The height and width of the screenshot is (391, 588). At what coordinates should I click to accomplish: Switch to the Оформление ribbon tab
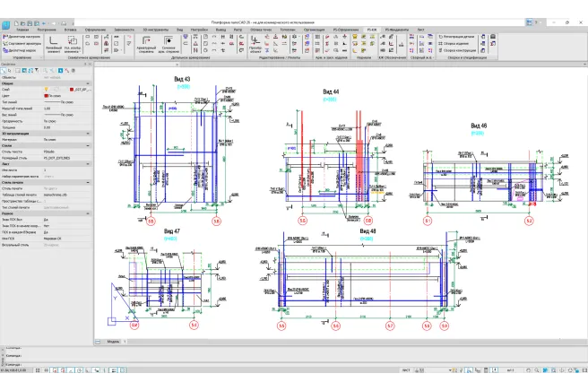pyautogui.click(x=96, y=29)
